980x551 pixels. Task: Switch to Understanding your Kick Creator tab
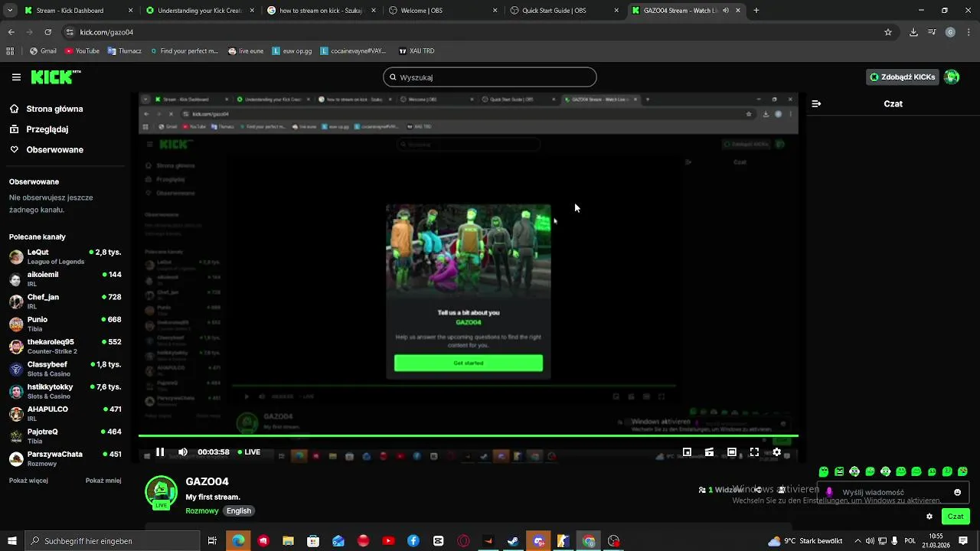(201, 11)
